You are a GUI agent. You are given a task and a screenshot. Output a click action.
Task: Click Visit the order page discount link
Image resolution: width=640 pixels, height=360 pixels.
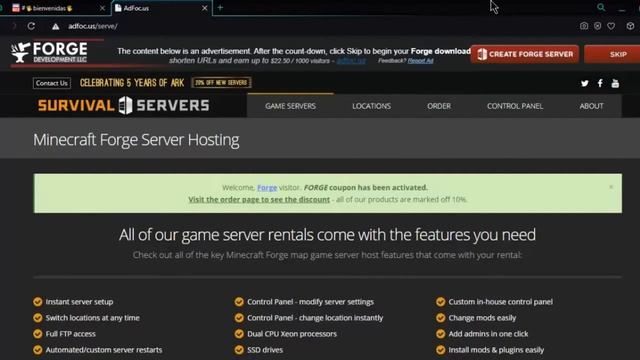tap(259, 199)
